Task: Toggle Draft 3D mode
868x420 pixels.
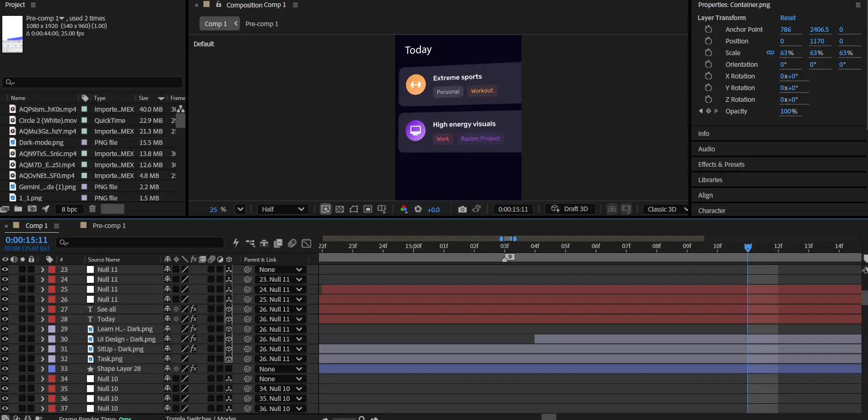Action: 570,209
